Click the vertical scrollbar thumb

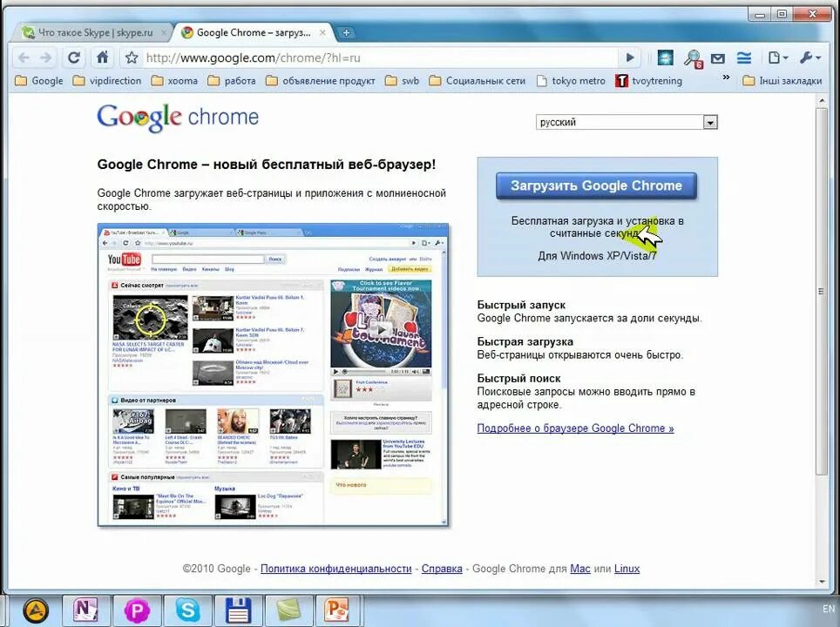coord(822,291)
